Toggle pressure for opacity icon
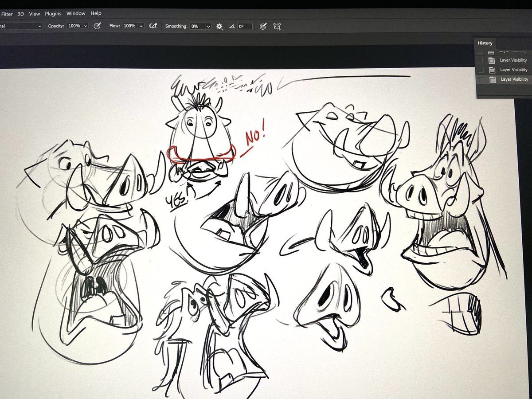 tap(98, 26)
